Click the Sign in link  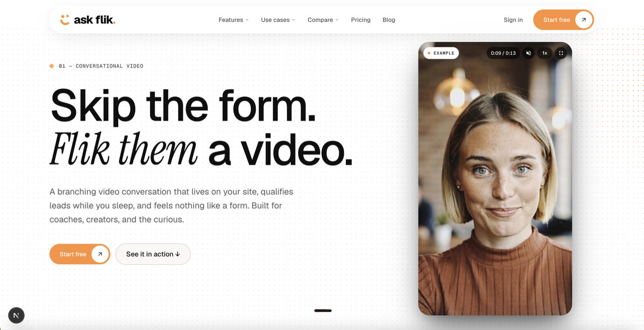point(513,20)
